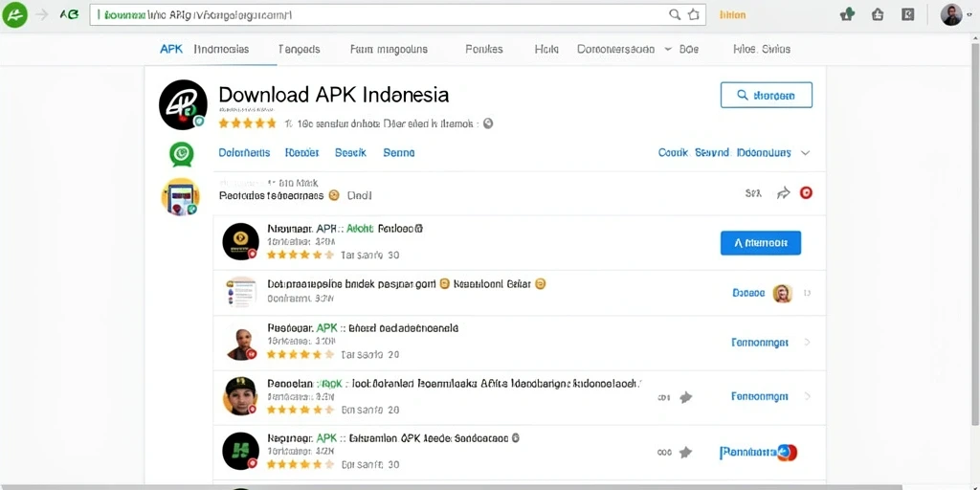The height and width of the screenshot is (490, 980).
Task: Open the Download APK Indonesia logo thumbnail
Action: coord(183,105)
